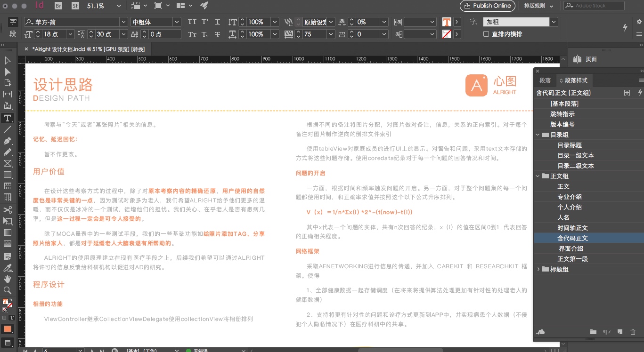
Task: Apply Strikethrough formatting
Action: [218, 34]
